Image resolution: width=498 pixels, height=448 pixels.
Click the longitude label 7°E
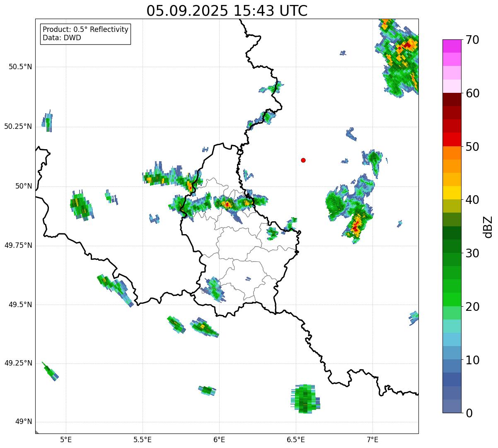[373, 440]
